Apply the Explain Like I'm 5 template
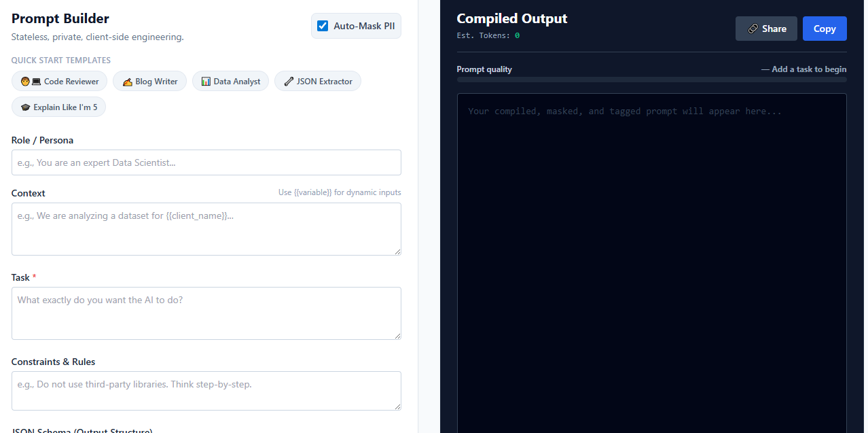 pyautogui.click(x=58, y=107)
